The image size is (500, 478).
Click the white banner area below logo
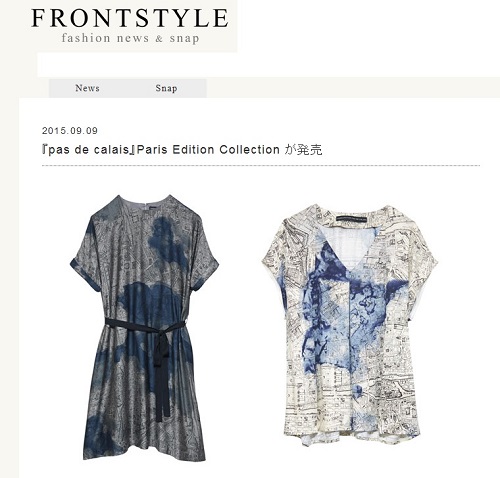[x=268, y=65]
